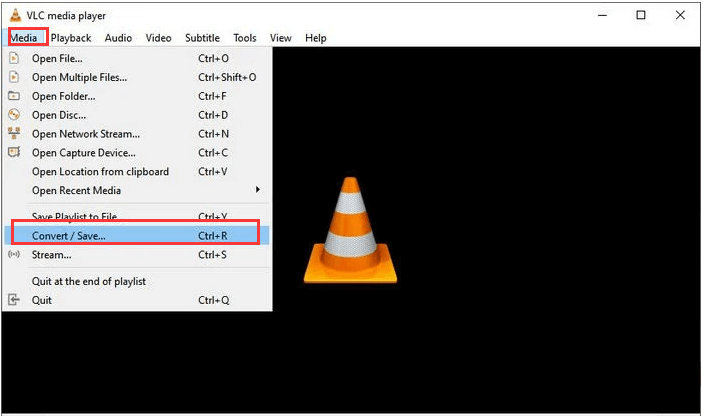Screen dimensions: 709x416
Task: Click the Open Network Stream icon
Action: [x=14, y=134]
